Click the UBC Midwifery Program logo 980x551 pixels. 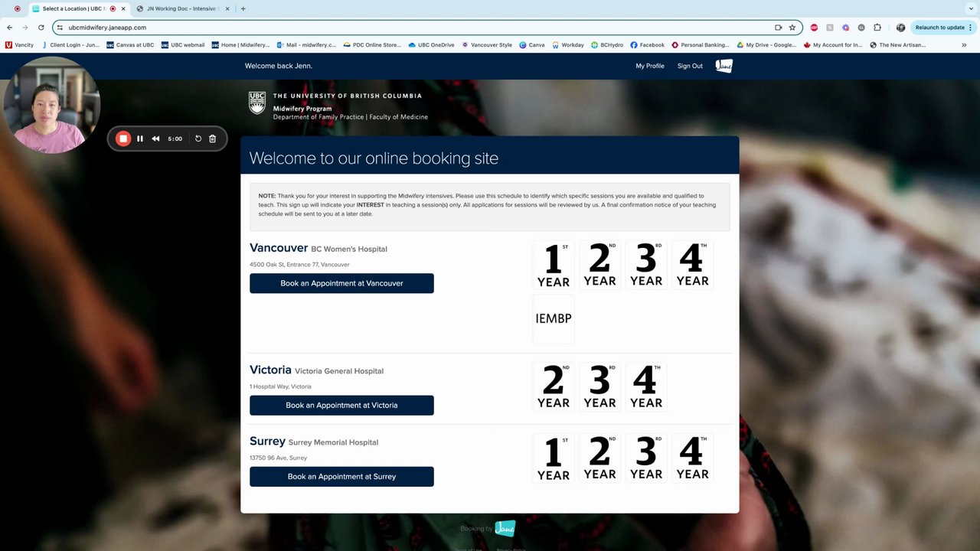point(338,106)
